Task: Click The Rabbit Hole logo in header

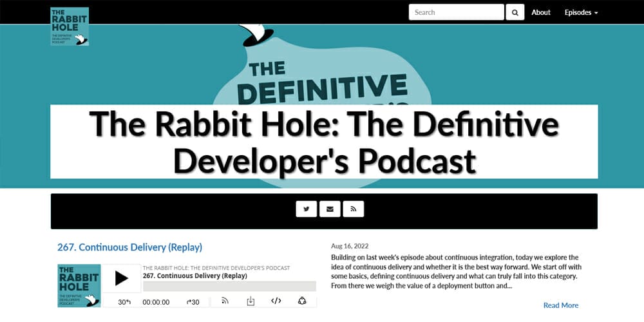Action: [x=70, y=26]
